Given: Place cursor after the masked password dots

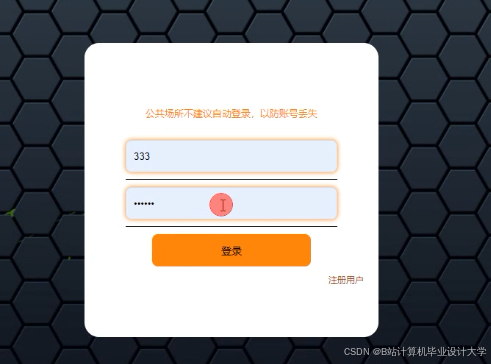Looking at the screenshot, I should (155, 203).
